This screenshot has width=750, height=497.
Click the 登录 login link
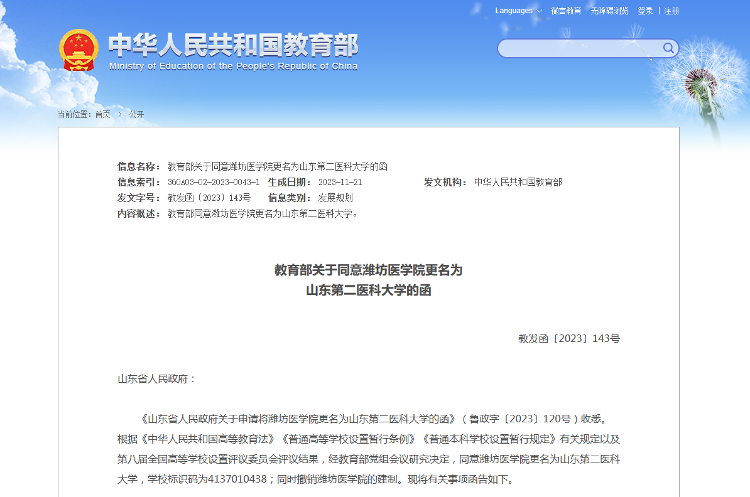tap(645, 11)
